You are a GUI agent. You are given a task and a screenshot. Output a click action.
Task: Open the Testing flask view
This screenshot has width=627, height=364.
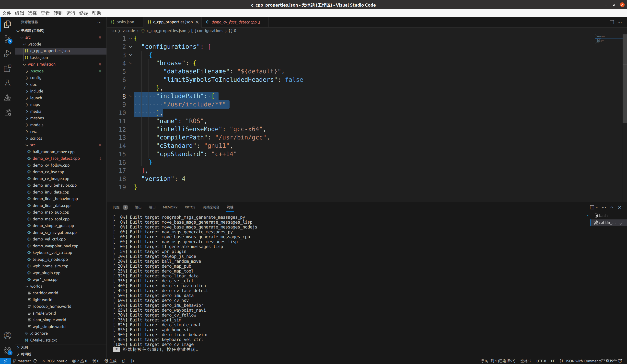click(x=7, y=83)
